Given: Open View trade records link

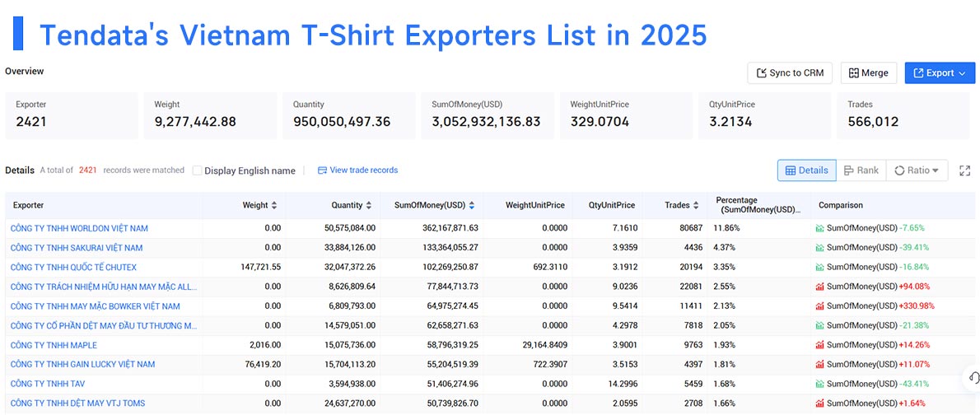Looking at the screenshot, I should pyautogui.click(x=357, y=170).
